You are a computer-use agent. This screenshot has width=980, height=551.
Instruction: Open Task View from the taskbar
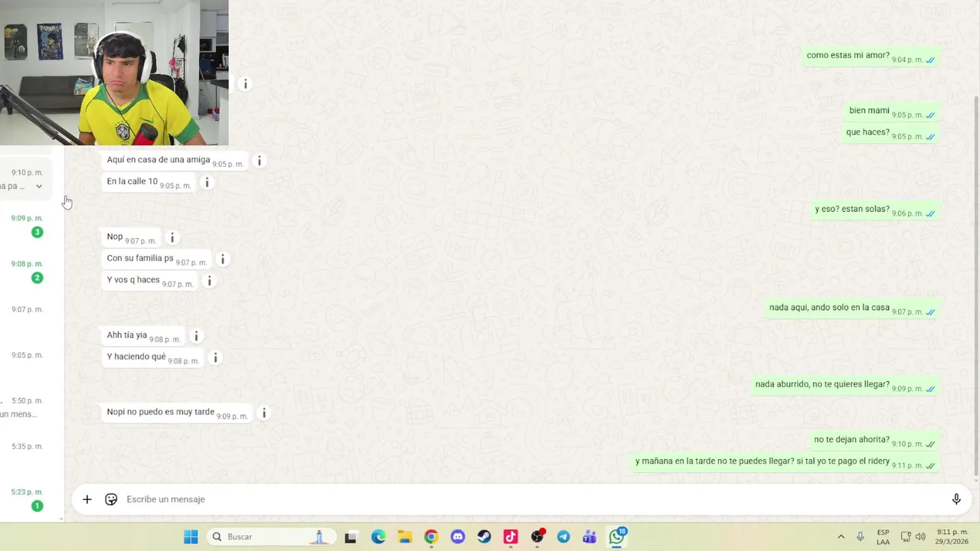pyautogui.click(x=351, y=536)
